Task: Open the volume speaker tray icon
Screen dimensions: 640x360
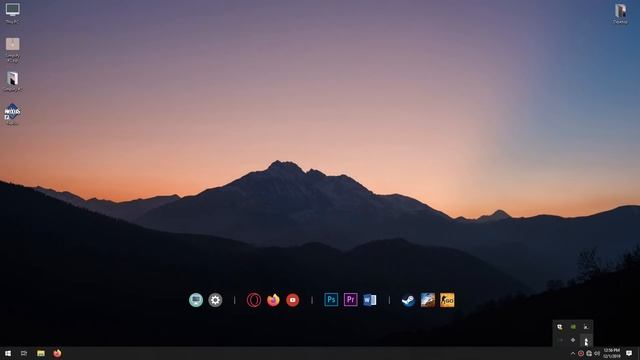Action: point(597,353)
